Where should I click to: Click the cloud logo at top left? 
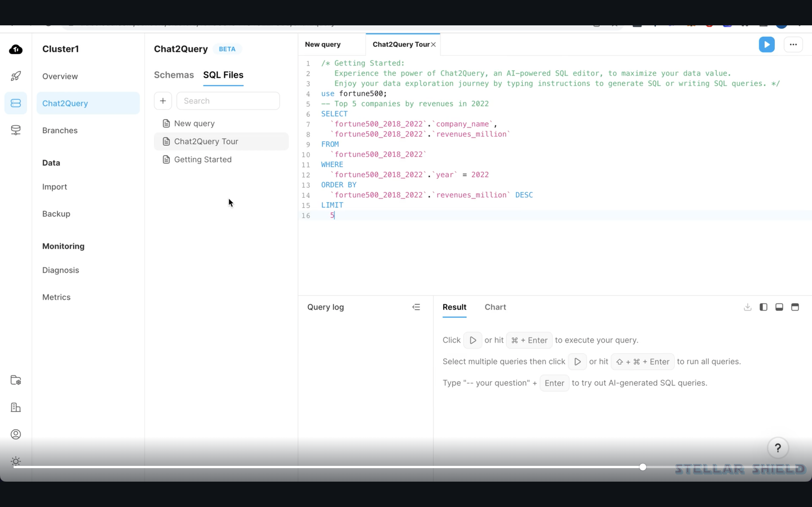(16, 49)
